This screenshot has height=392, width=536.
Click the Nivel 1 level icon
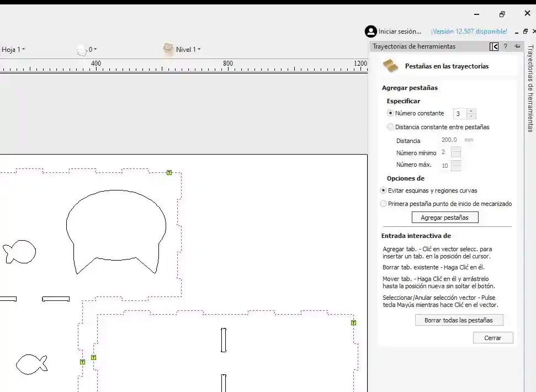pyautogui.click(x=168, y=49)
